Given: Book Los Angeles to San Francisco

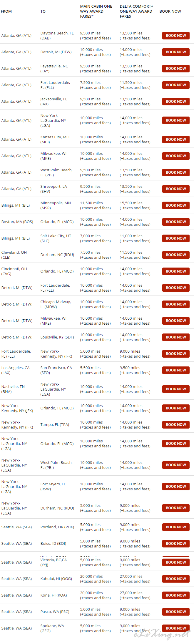Looking at the screenshot, I should coord(176,370).
